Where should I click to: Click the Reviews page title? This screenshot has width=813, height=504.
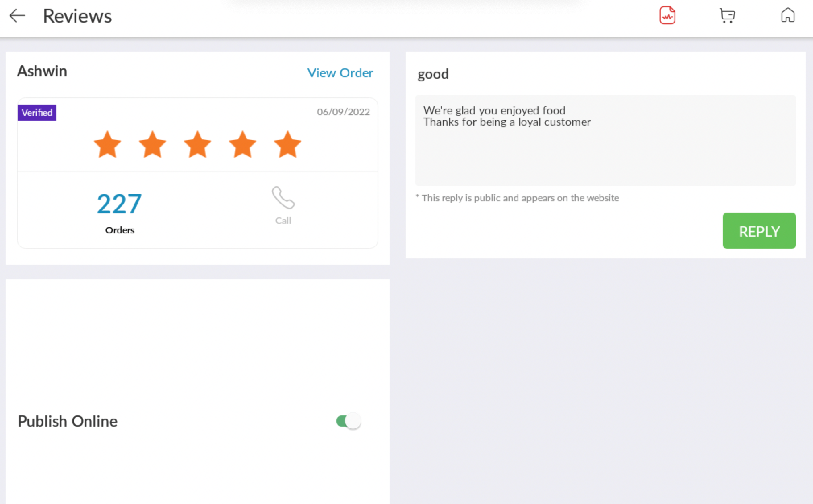(77, 16)
